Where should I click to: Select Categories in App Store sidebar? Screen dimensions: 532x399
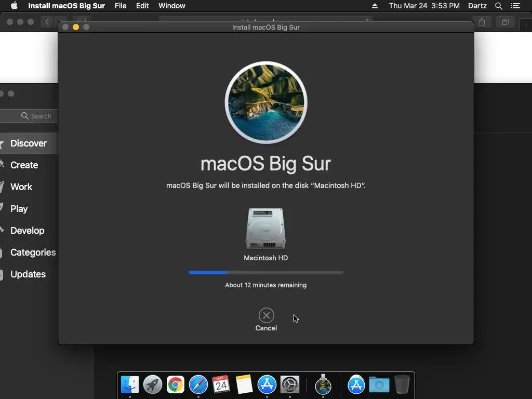[x=33, y=252]
